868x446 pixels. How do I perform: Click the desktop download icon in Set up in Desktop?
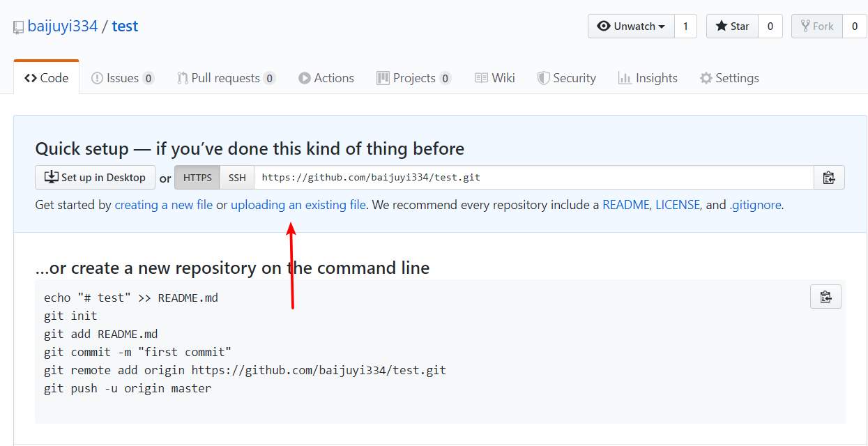coord(52,177)
